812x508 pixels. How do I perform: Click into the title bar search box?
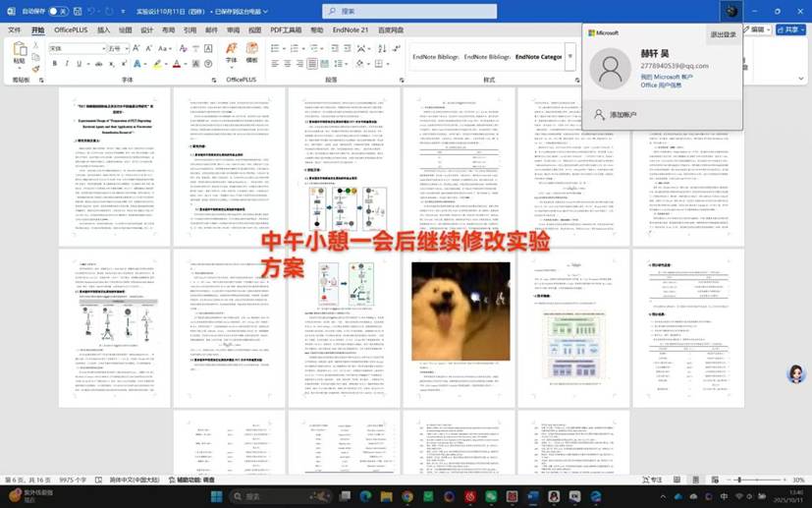pos(409,11)
